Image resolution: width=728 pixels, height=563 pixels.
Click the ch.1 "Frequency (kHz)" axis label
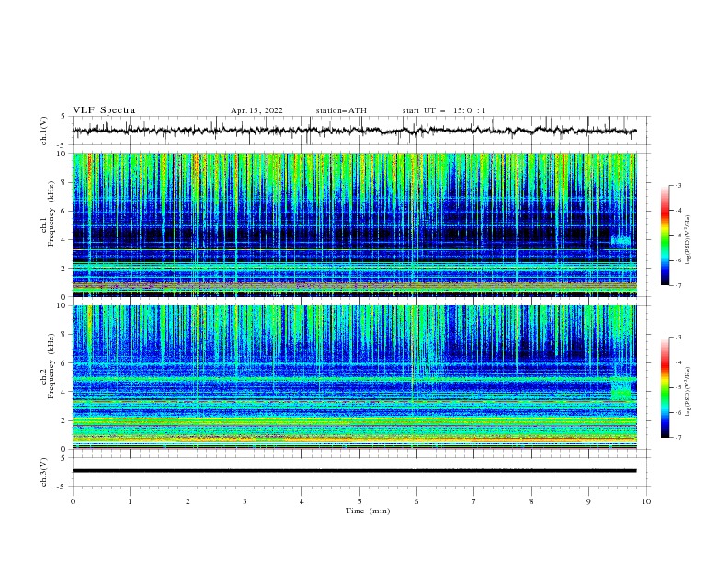(52, 213)
